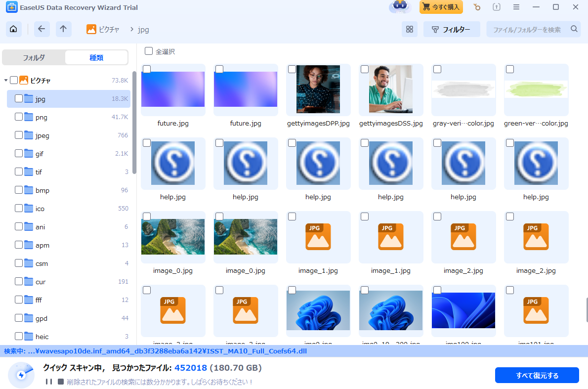
Task: Click the file grid scrollbar thumb
Action: pos(587,310)
